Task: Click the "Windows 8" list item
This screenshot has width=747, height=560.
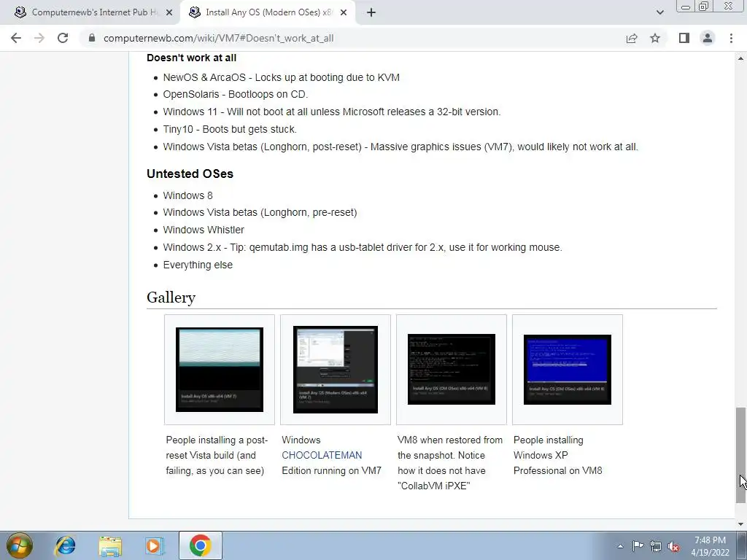Action: click(x=187, y=195)
